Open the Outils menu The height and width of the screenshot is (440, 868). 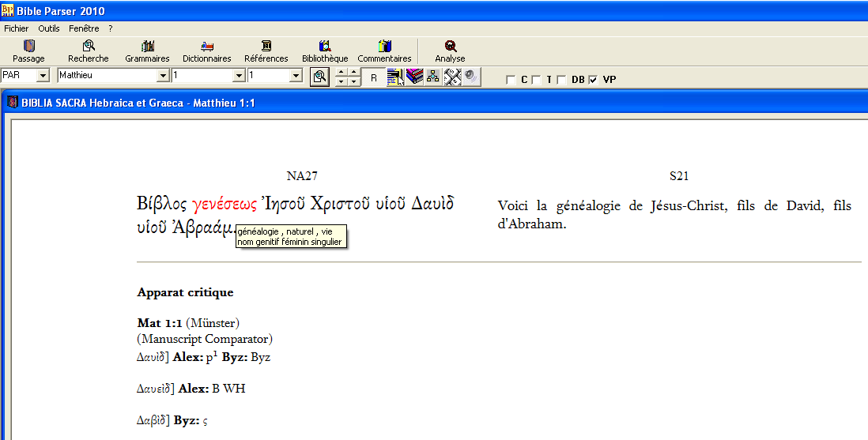(x=49, y=28)
